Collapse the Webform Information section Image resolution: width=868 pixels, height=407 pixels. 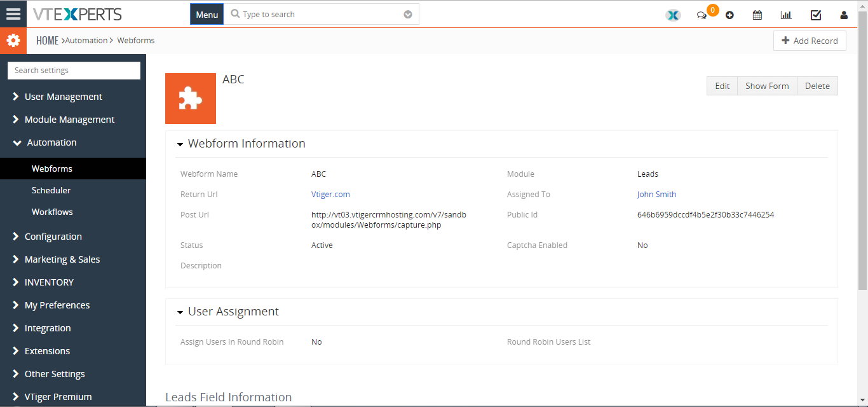point(180,144)
